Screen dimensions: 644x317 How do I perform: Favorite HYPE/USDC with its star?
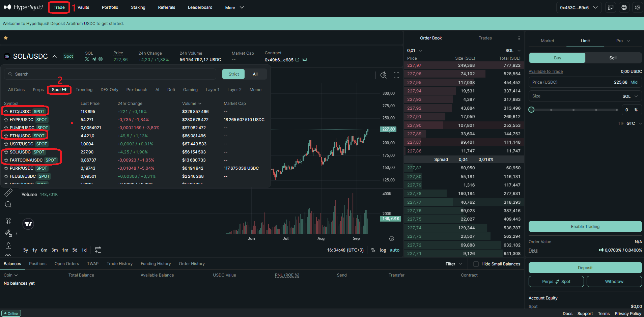(6, 120)
